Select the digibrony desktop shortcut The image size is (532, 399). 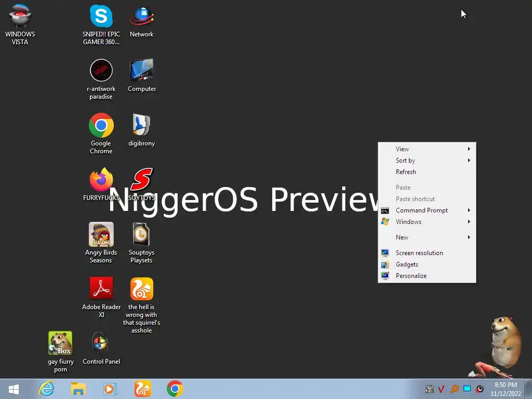[141, 130]
